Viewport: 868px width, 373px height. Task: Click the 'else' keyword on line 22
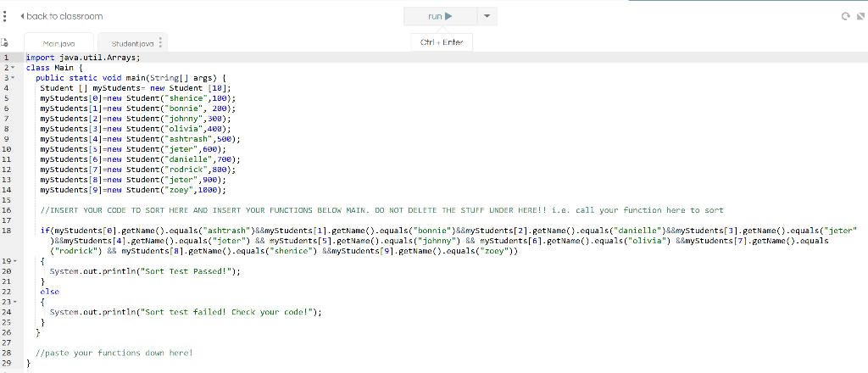[x=49, y=292]
